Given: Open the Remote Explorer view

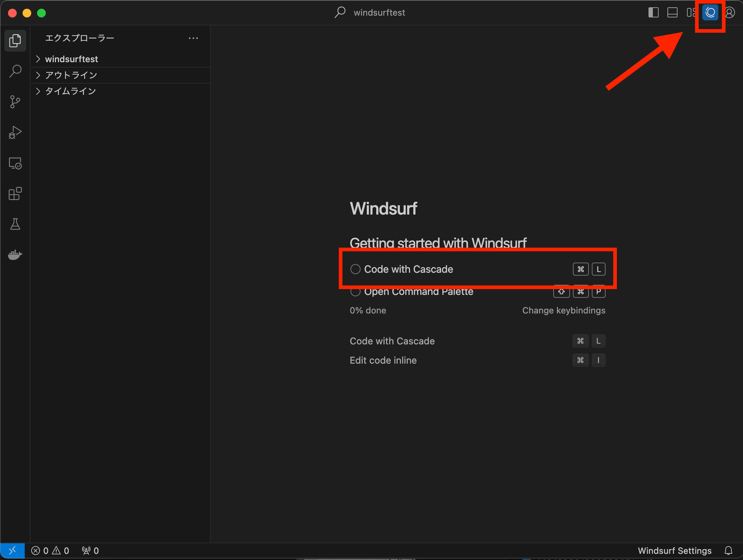Looking at the screenshot, I should tap(15, 163).
